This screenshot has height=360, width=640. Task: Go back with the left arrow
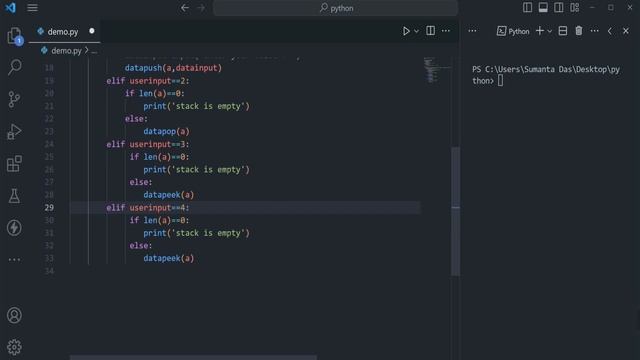coord(185,8)
